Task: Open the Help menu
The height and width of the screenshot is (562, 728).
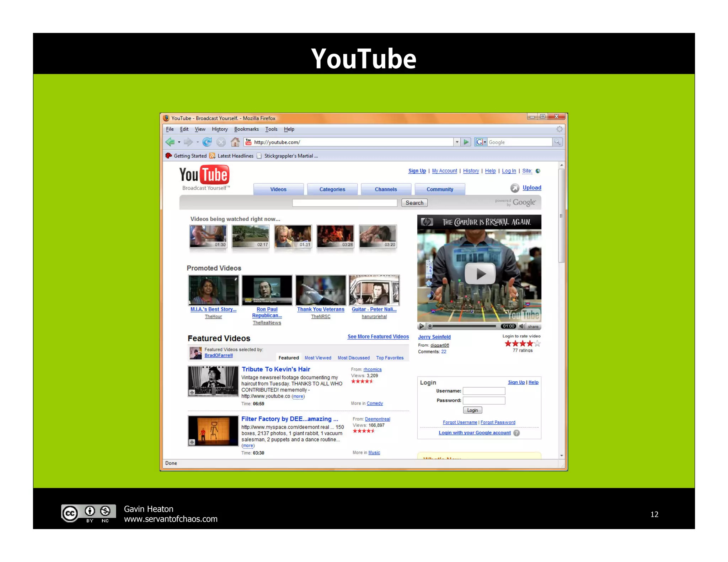Action: coord(289,129)
